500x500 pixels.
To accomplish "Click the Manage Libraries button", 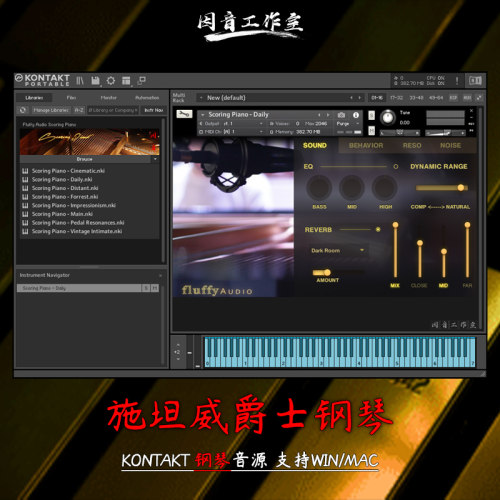I will (x=51, y=110).
